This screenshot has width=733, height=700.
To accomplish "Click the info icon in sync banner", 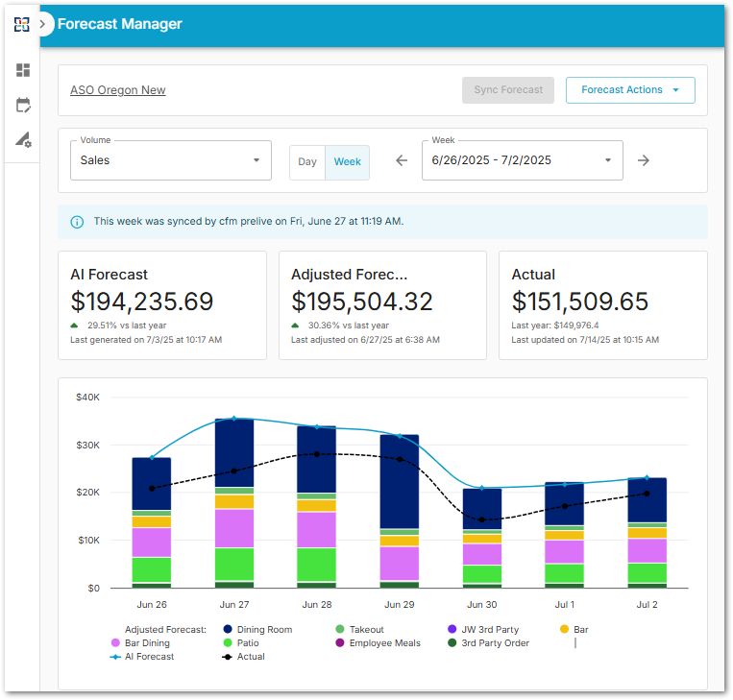I will click(77, 222).
